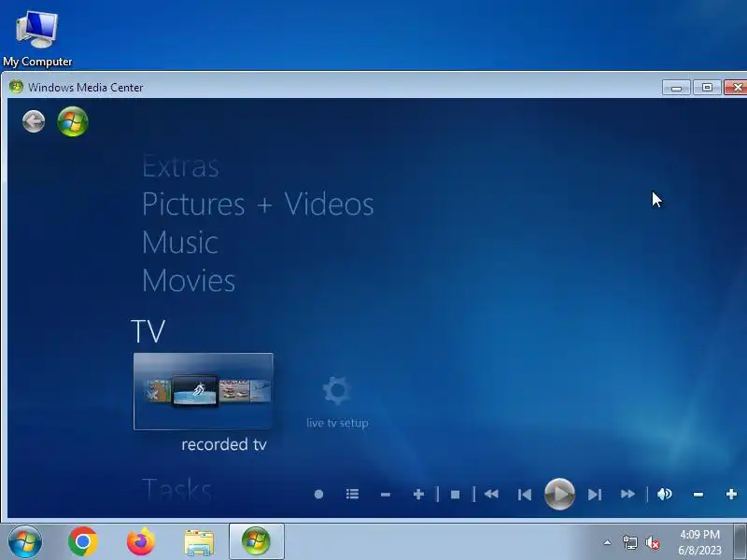
Task: Click the rewind button
Action: click(491, 495)
